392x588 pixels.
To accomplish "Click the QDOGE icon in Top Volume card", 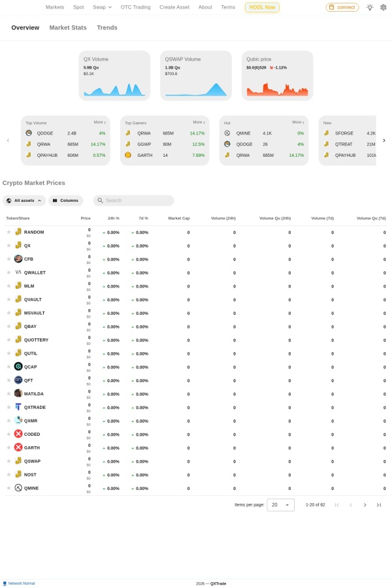I will click(29, 133).
